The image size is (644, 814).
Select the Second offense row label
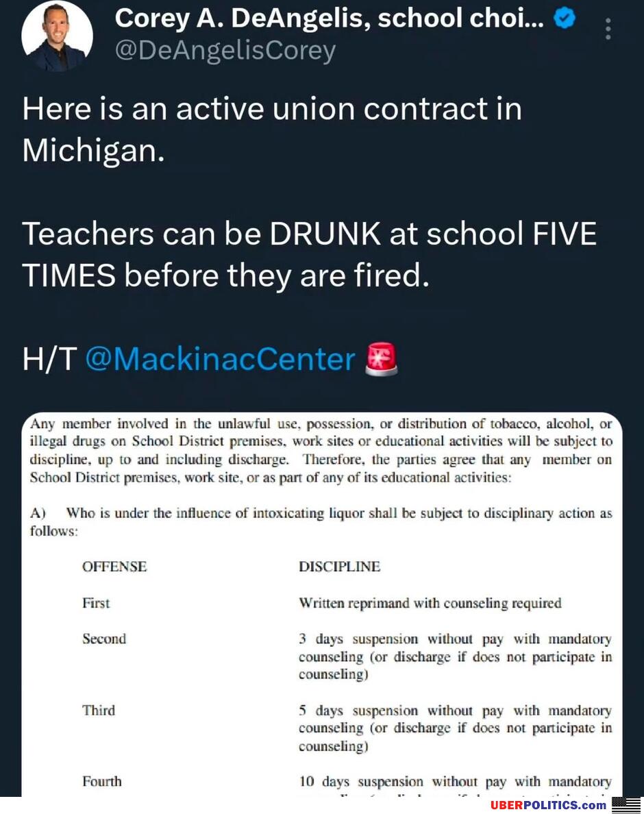[x=104, y=639]
